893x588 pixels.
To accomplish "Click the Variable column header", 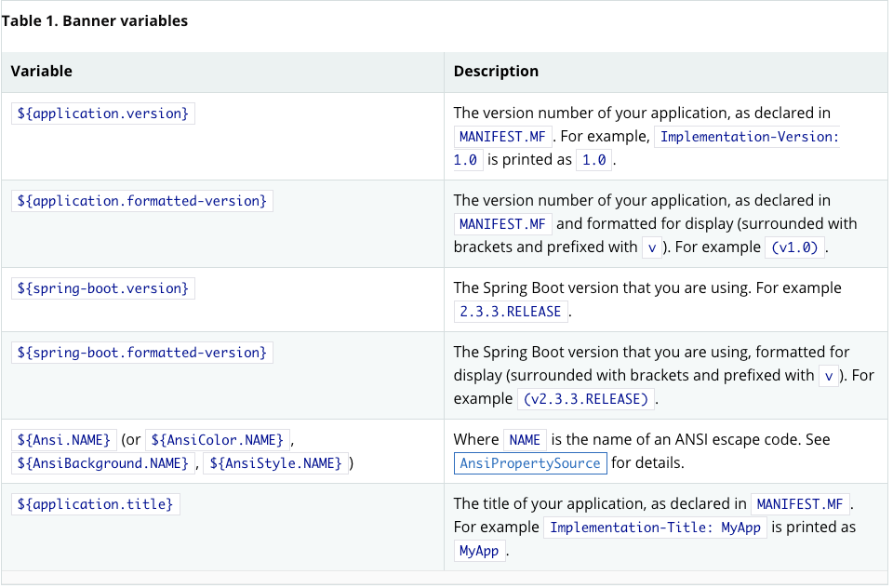I will (42, 72).
